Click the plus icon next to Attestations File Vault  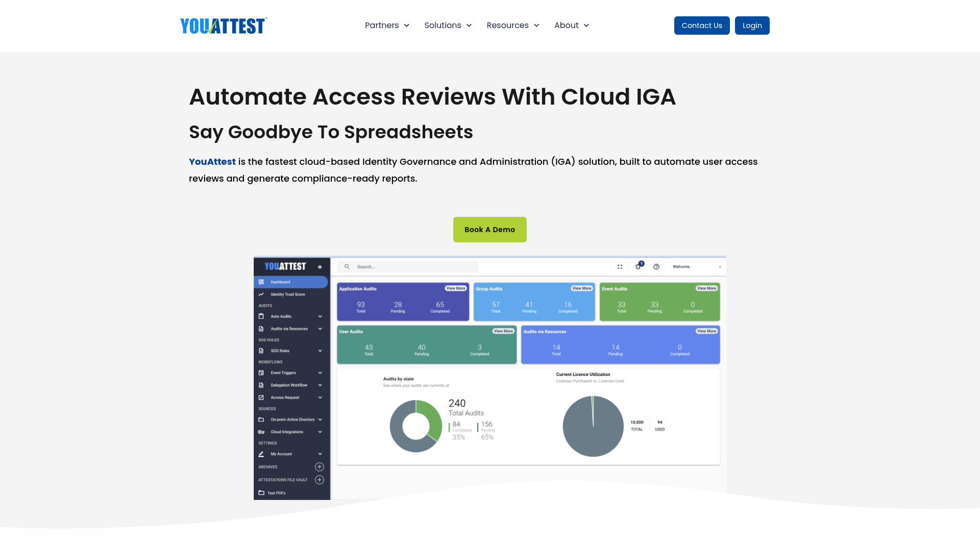(x=320, y=480)
